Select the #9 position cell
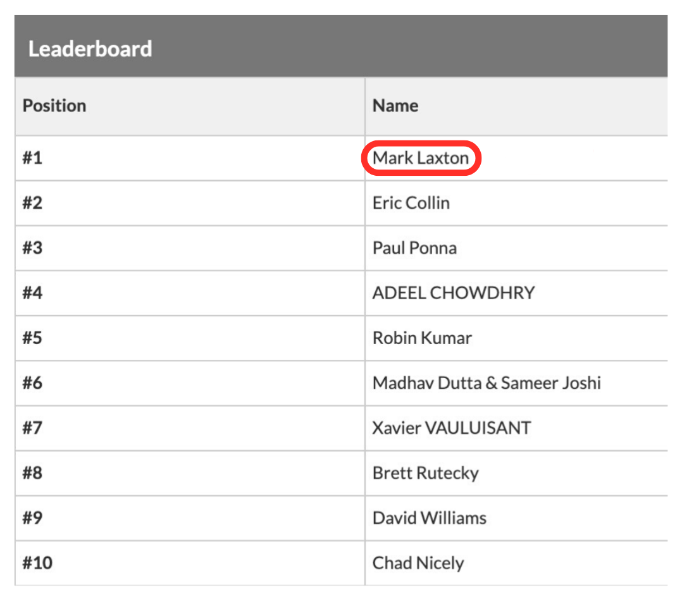This screenshot has height=616, width=682. click(x=32, y=518)
